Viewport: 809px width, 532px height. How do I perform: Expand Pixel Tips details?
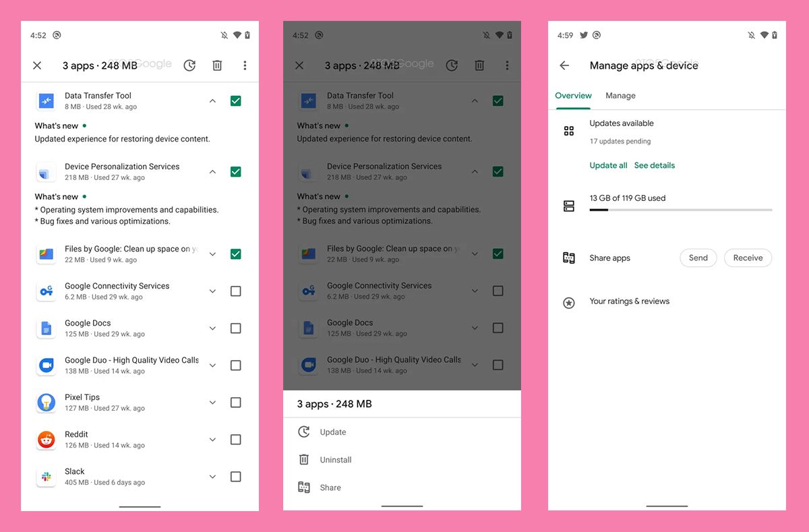click(x=212, y=403)
